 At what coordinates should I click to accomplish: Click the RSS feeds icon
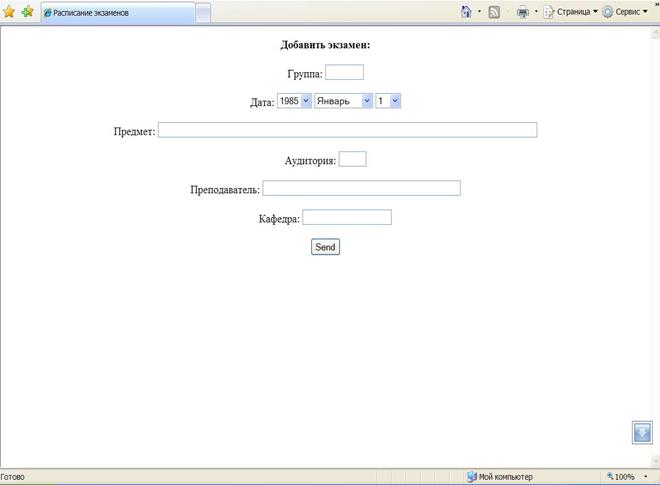pos(494,12)
